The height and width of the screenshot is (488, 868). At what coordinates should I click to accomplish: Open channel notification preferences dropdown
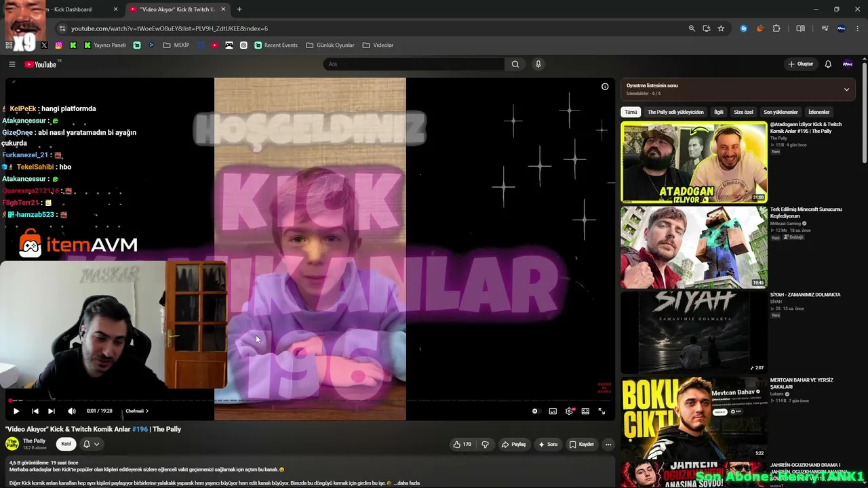coord(92,444)
